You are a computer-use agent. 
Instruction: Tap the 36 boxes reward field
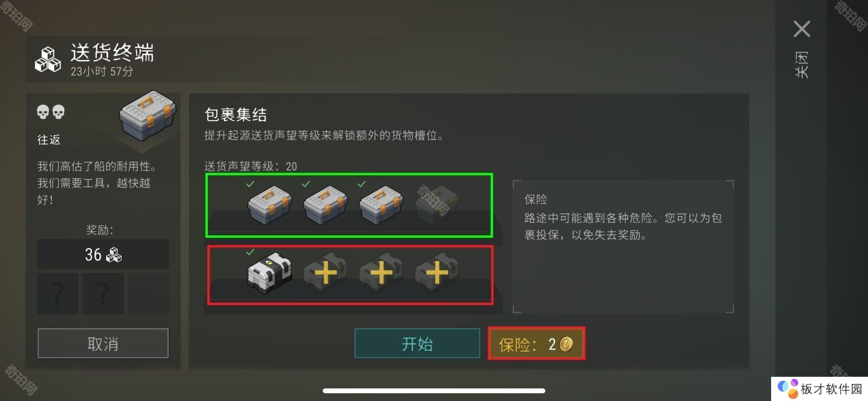tap(103, 254)
